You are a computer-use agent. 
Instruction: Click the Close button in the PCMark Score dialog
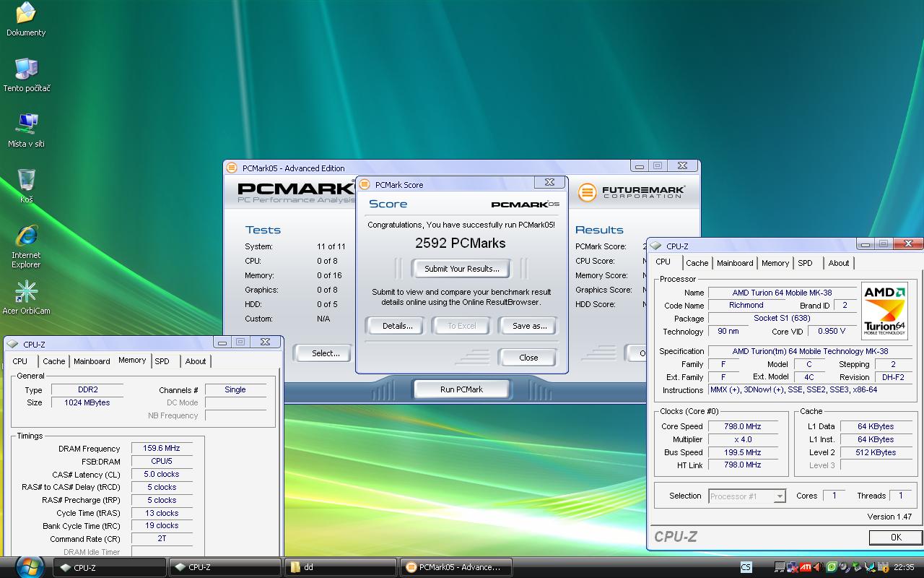click(528, 358)
